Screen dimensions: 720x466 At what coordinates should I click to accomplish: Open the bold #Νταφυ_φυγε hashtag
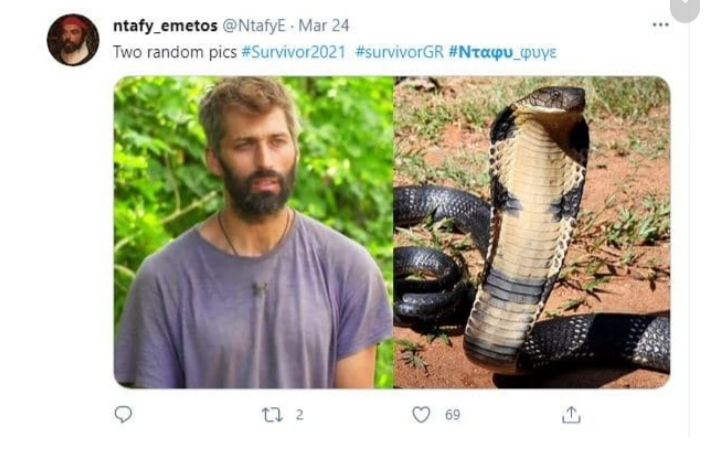pos(502,51)
